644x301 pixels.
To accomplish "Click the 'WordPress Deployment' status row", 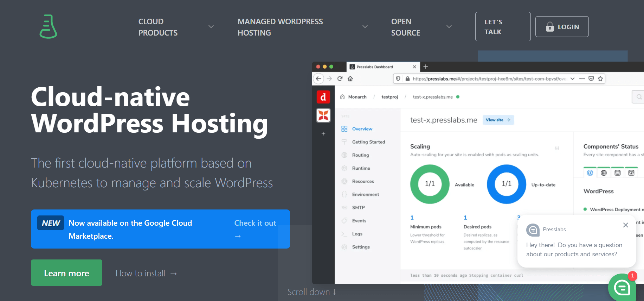I will point(613,209).
